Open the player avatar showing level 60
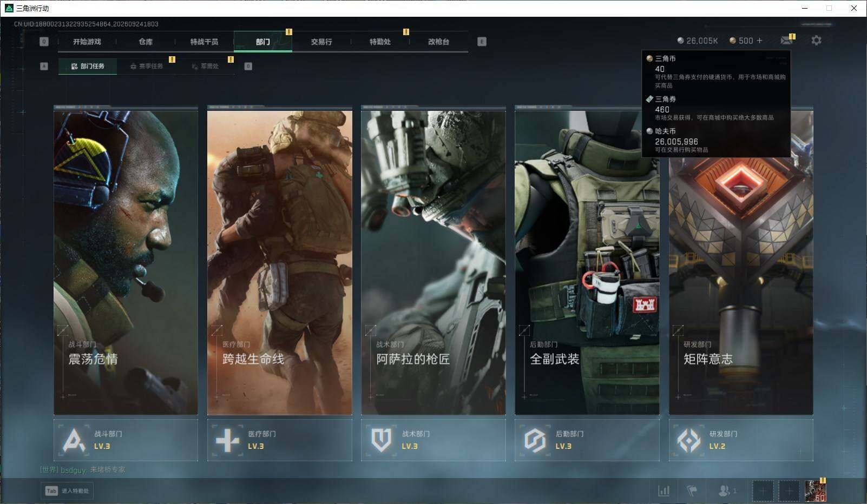Image resolution: width=867 pixels, height=504 pixels. click(815, 491)
